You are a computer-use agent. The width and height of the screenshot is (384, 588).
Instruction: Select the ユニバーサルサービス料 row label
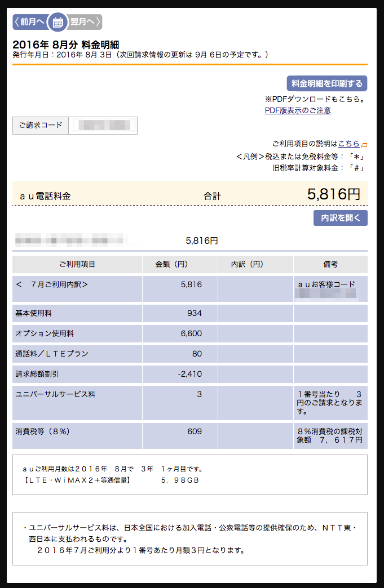[56, 394]
